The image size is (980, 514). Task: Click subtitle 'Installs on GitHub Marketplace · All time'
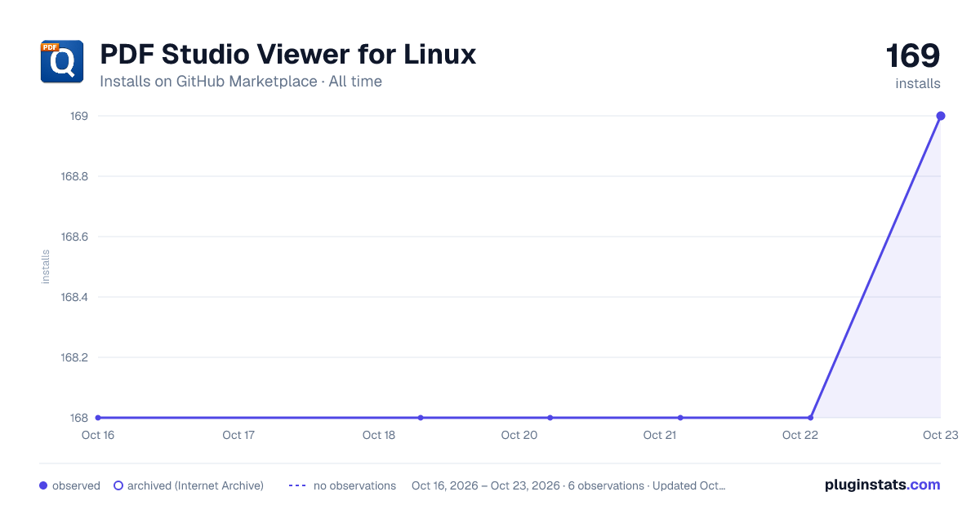coord(241,82)
